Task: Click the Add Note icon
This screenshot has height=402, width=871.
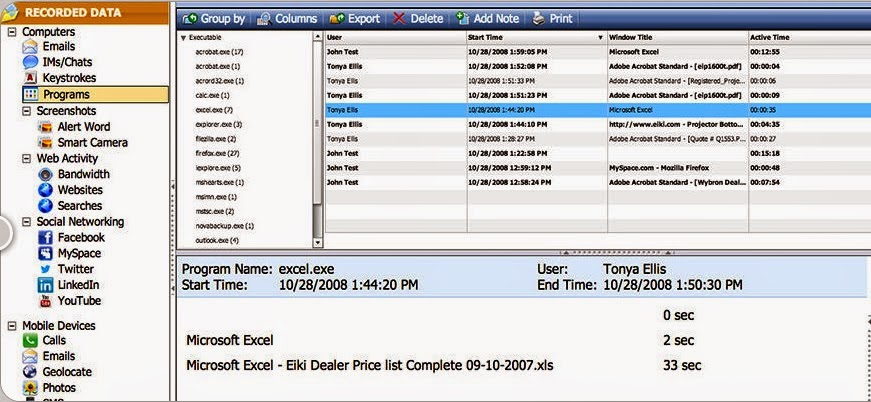Action: coord(463,19)
